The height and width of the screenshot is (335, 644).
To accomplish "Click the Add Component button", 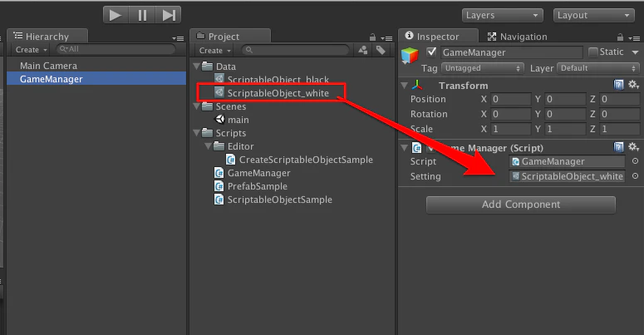I will point(521,204).
